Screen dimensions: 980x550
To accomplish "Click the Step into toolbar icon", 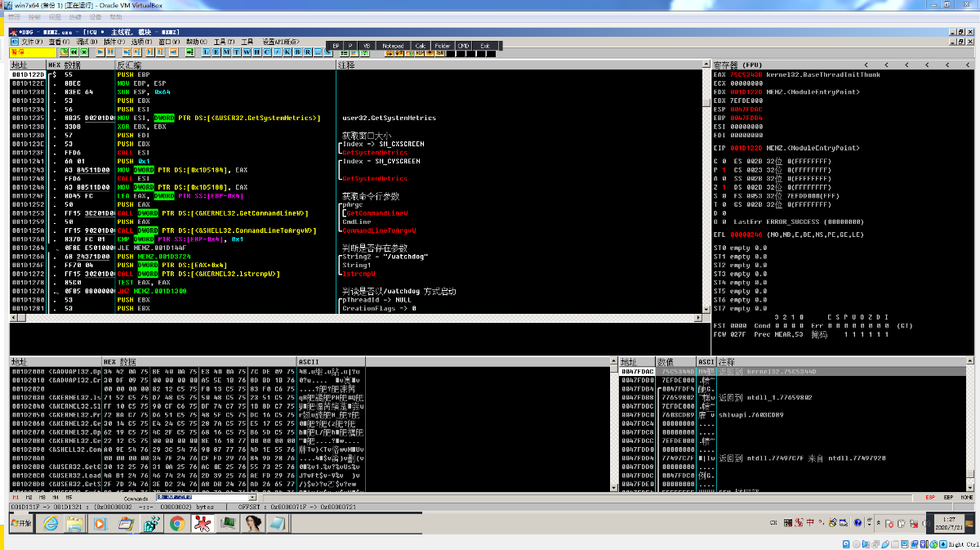I will [x=127, y=52].
